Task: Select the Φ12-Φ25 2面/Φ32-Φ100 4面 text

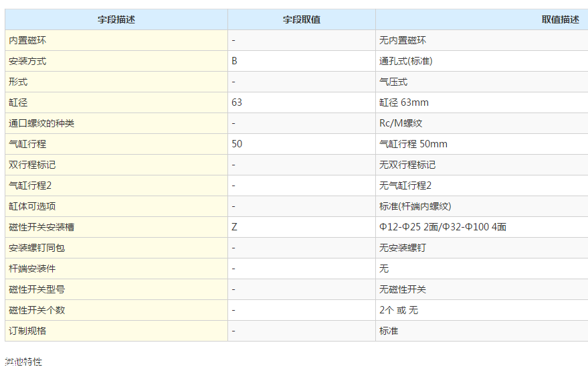Action: tap(442, 227)
